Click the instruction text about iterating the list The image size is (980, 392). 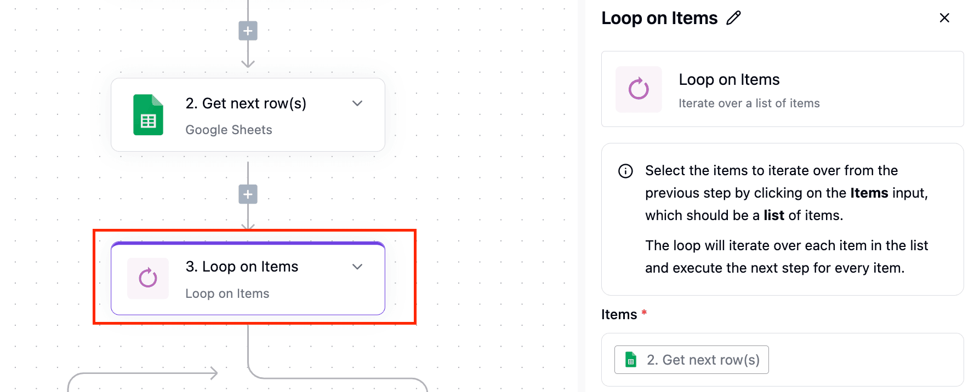[x=787, y=257]
